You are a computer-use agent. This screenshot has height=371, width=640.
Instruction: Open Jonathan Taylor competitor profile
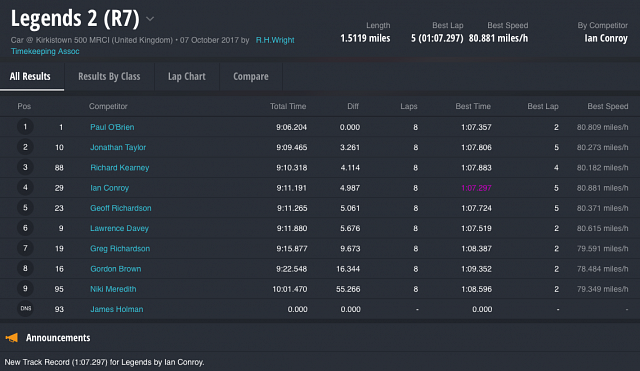(118, 147)
